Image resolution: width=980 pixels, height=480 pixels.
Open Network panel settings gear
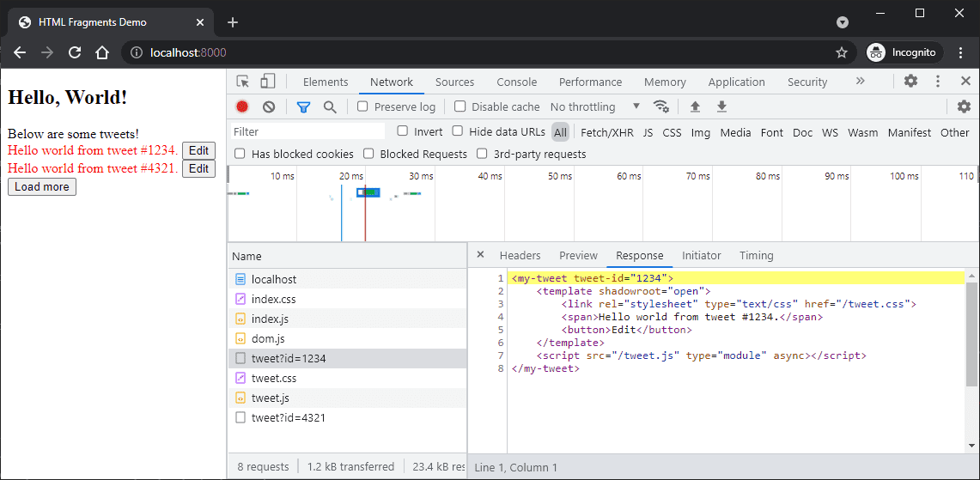click(x=965, y=106)
